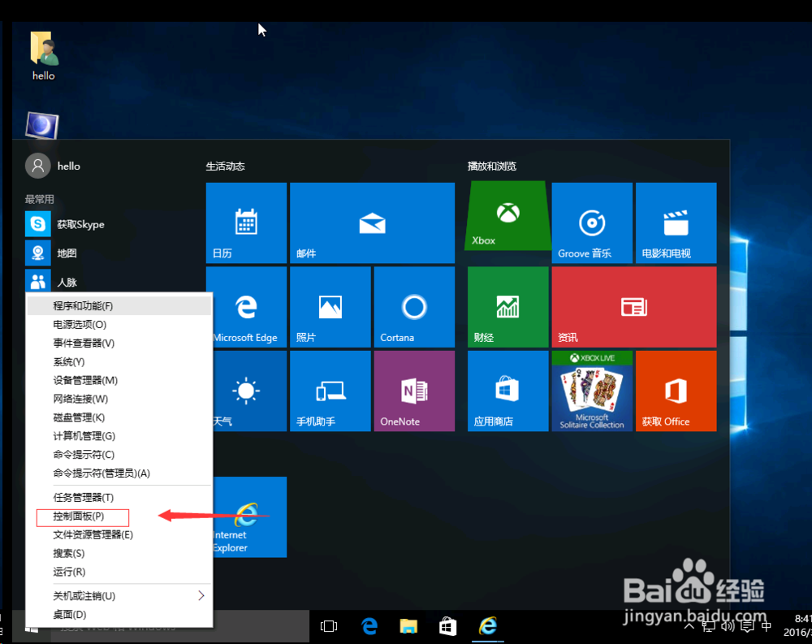Open the 天气 weather tile
812x644 pixels.
[246, 391]
